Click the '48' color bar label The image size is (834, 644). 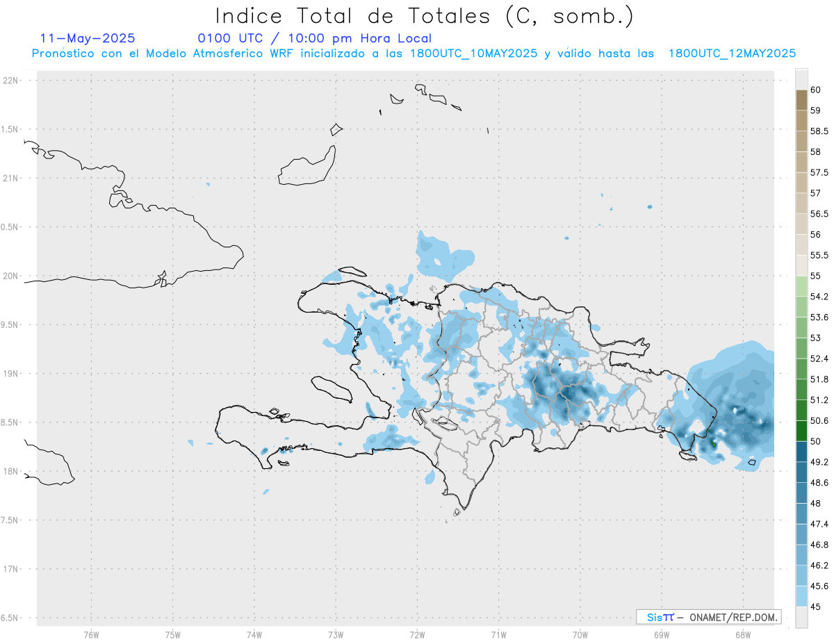pos(816,502)
